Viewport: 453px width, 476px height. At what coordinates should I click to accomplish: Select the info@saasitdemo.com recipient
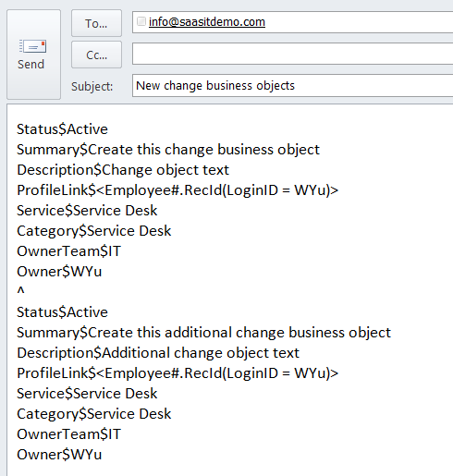point(207,22)
